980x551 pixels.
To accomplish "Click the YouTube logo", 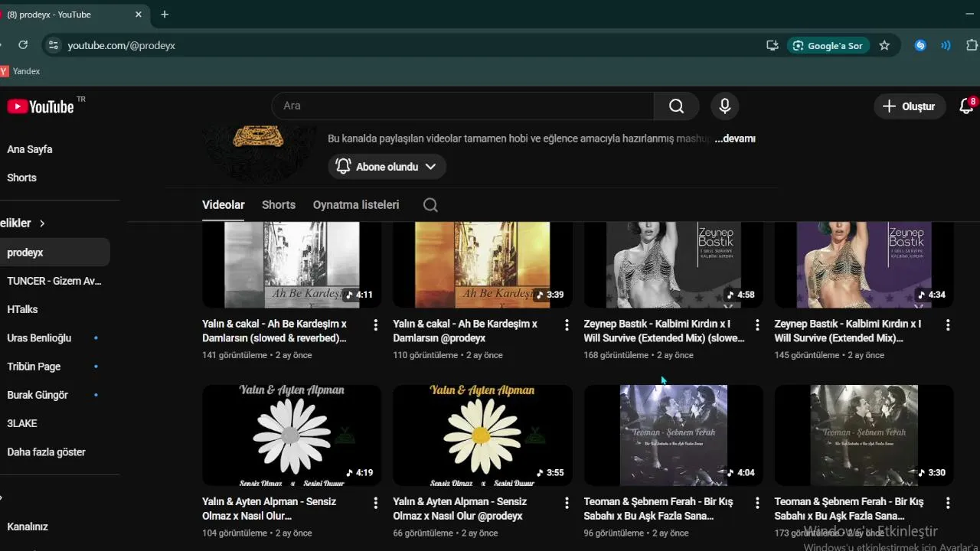I will [x=41, y=106].
